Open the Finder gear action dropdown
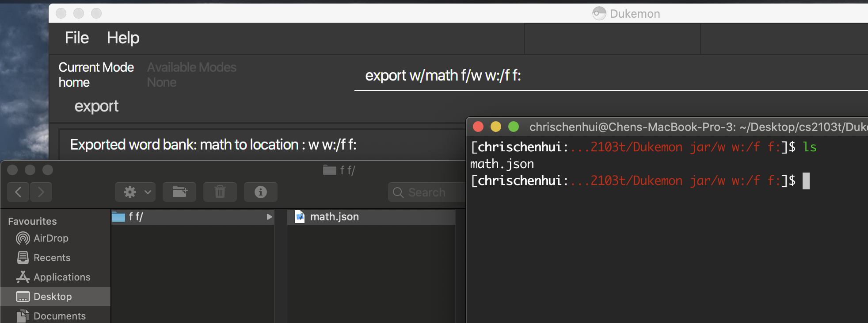The height and width of the screenshot is (323, 868). click(x=135, y=192)
